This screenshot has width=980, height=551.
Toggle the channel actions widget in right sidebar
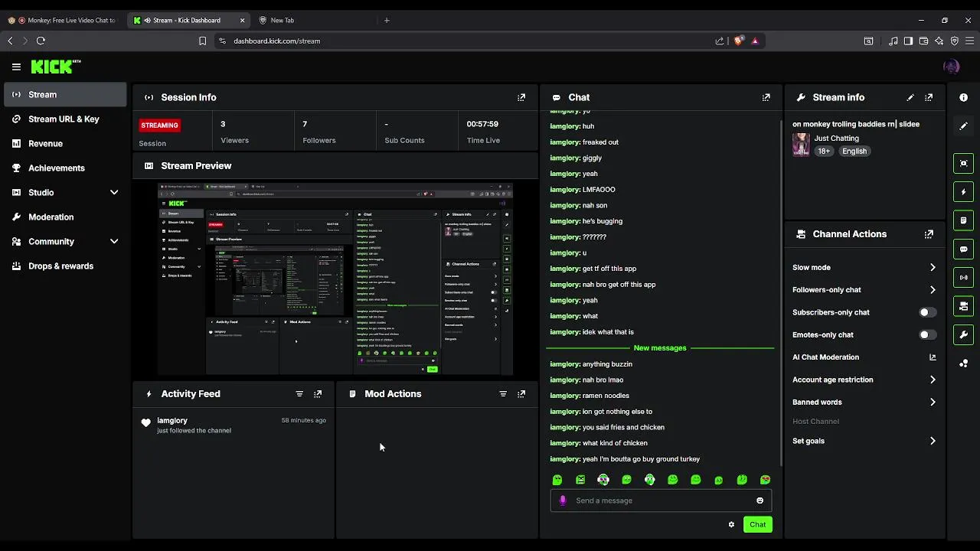[963, 306]
